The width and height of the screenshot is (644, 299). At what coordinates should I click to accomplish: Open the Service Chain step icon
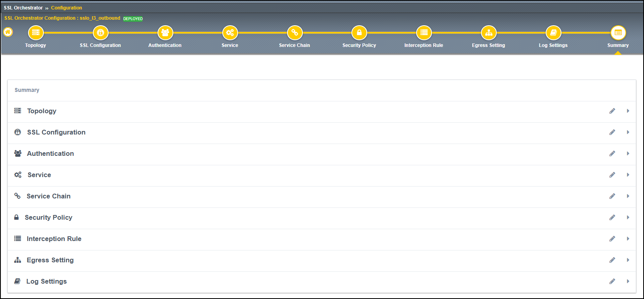click(x=295, y=33)
